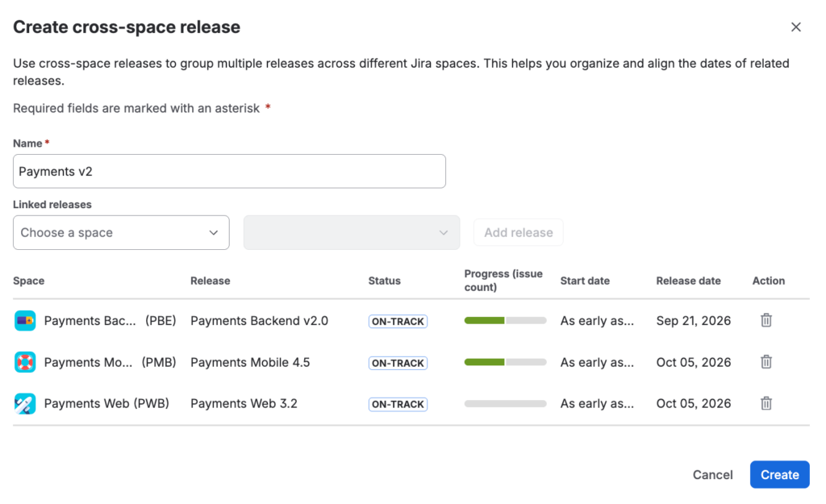The image size is (826, 504).
Task: Close the Create cross-space release dialog
Action: pyautogui.click(x=795, y=27)
